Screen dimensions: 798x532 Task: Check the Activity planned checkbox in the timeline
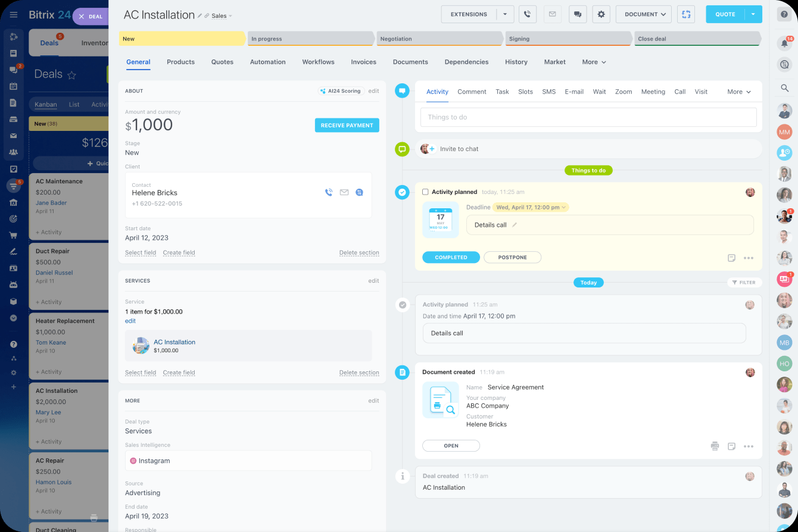[425, 192]
